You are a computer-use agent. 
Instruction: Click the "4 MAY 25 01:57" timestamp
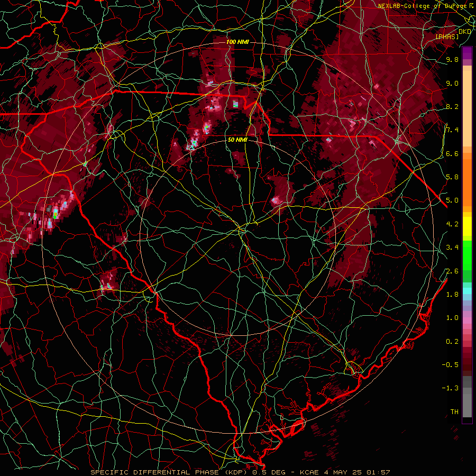coord(358,472)
